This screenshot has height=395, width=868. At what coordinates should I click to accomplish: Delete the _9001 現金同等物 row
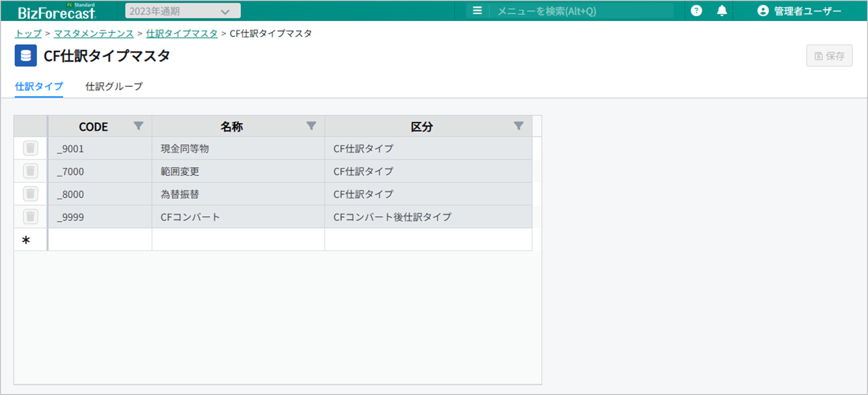coord(30,148)
